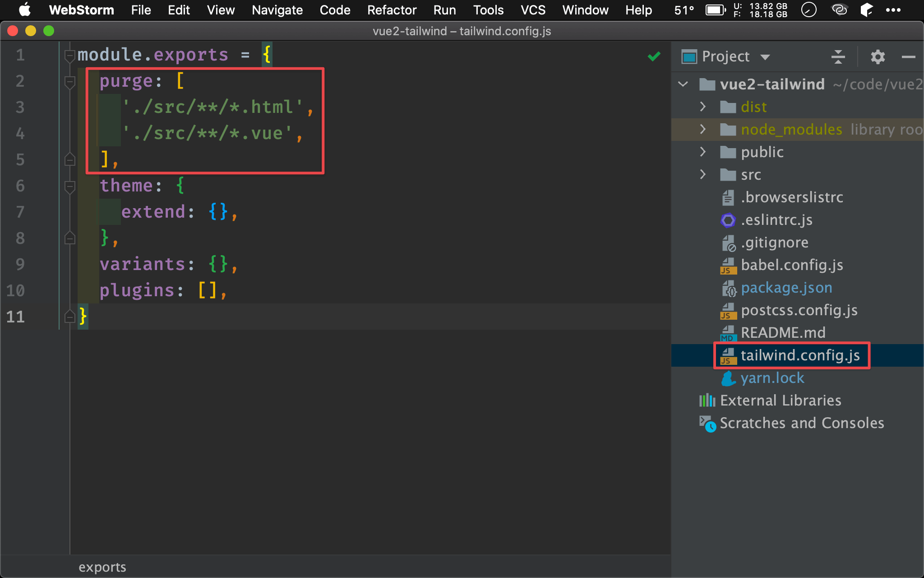Click fold end marker at line 8
Screen dimensions: 924x578
[x=69, y=238]
